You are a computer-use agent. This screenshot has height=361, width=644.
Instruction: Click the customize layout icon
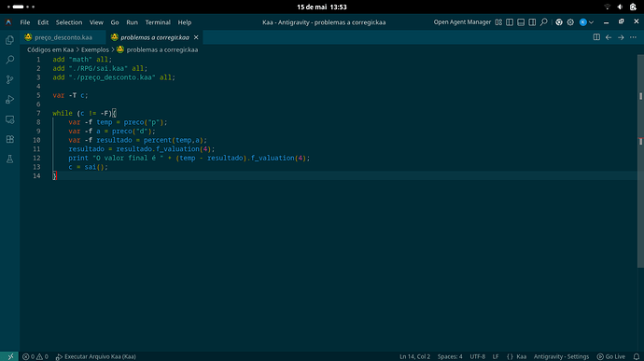(x=498, y=22)
